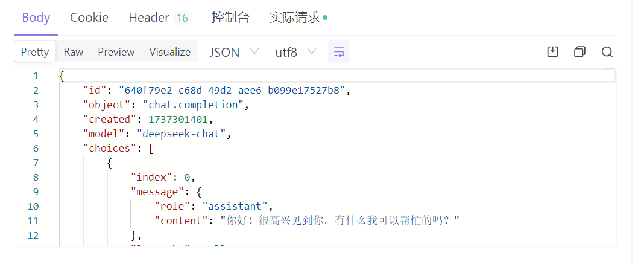Show the 控制台 tab

point(230,18)
